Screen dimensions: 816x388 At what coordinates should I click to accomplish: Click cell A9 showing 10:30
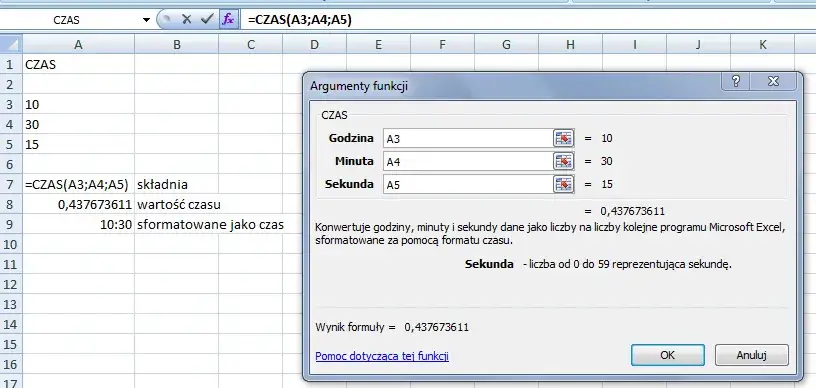pyautogui.click(x=79, y=224)
